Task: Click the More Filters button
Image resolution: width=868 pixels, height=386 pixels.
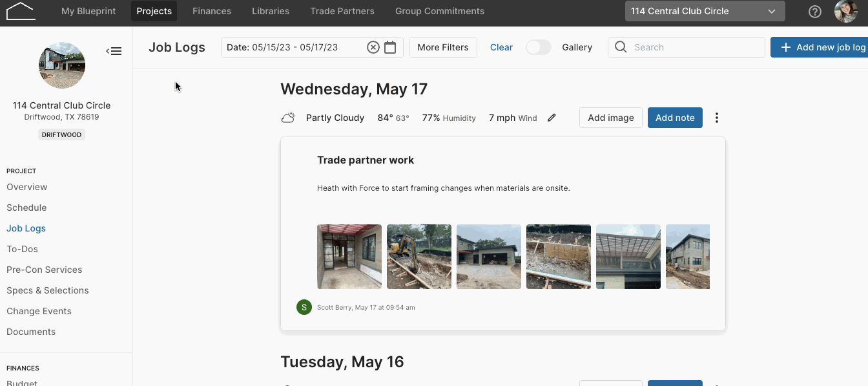Action: click(x=443, y=47)
